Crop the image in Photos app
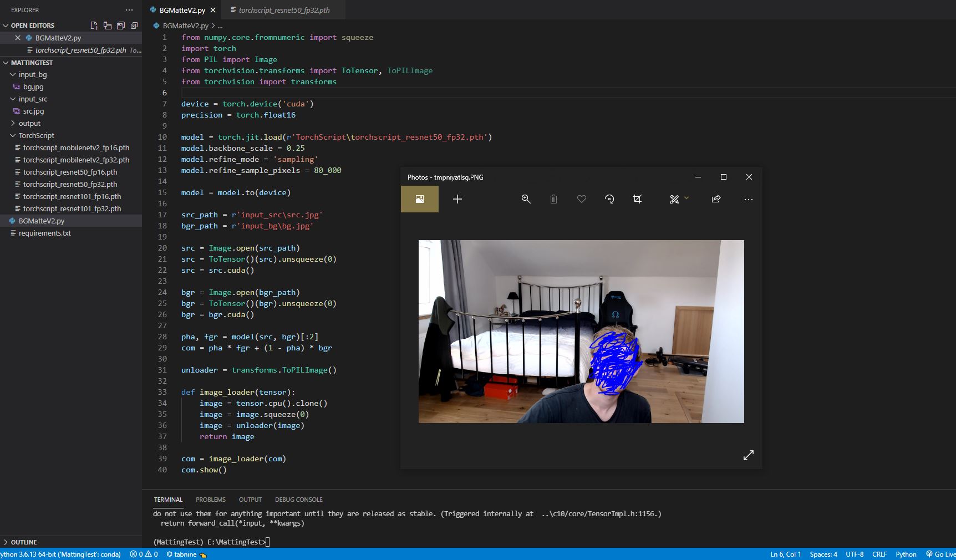The width and height of the screenshot is (956, 560). [638, 199]
